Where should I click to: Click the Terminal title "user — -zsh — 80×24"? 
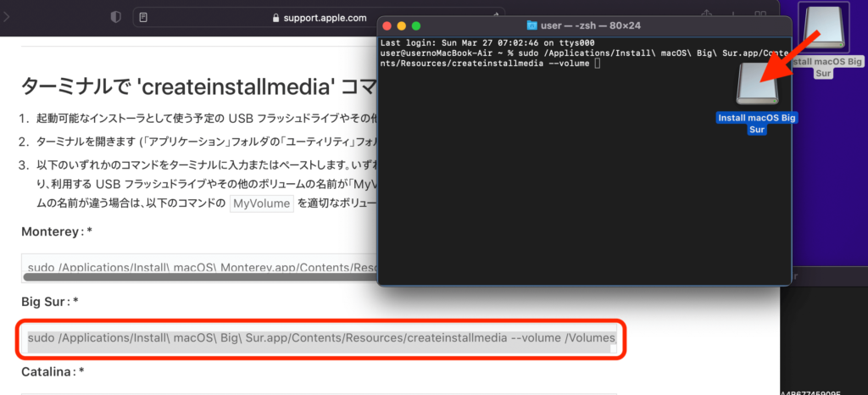tap(590, 25)
